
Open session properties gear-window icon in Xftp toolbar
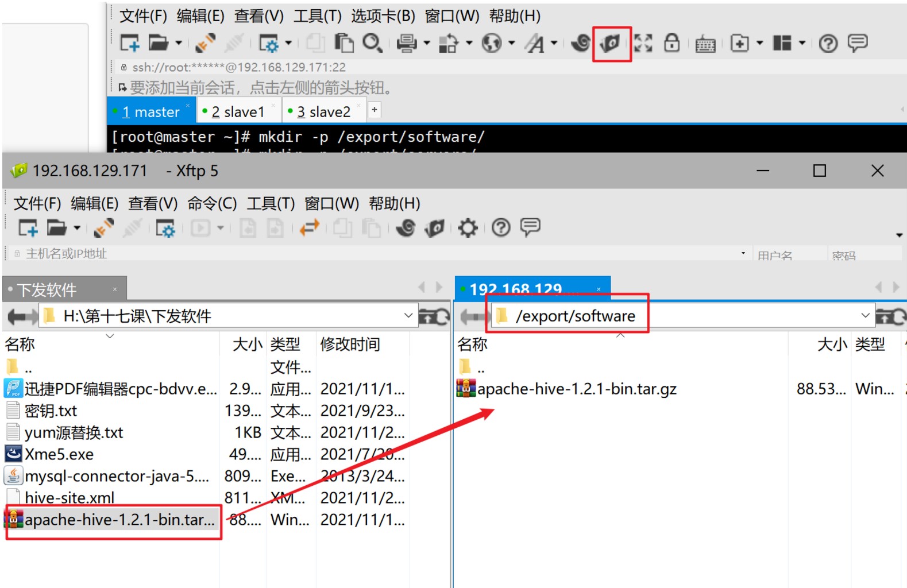click(x=165, y=228)
